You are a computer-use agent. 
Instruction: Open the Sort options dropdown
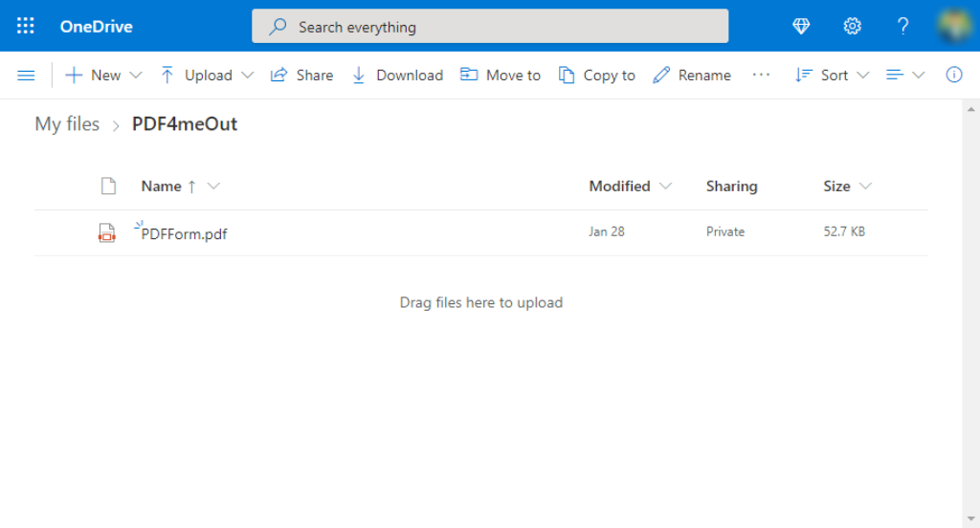(832, 75)
